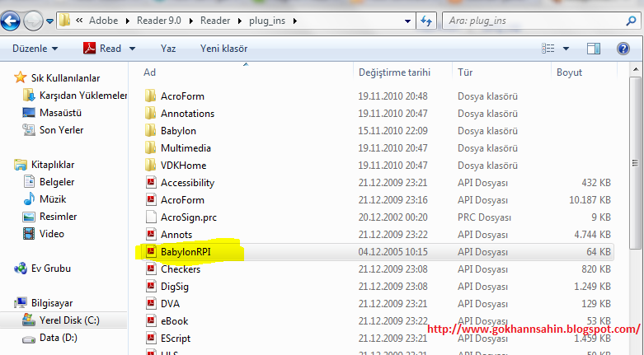This screenshot has width=644, height=355.
Task: Select the Adobe breadcrumb in address bar
Action: click(x=104, y=21)
